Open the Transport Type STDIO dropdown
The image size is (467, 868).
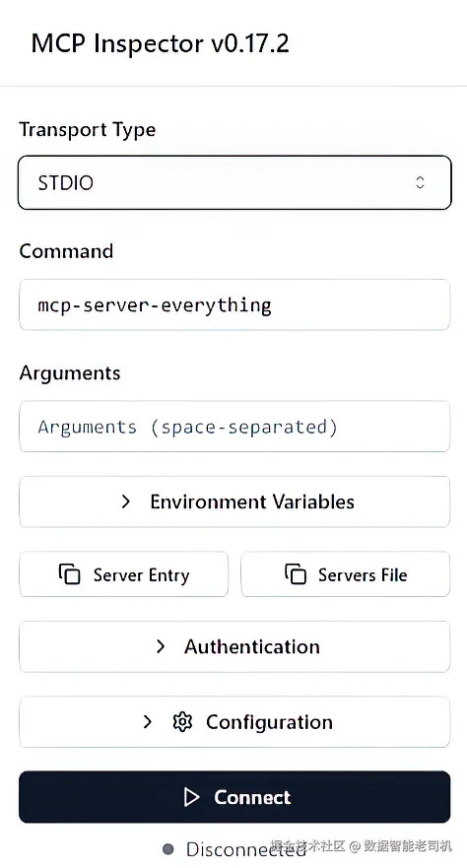234,182
